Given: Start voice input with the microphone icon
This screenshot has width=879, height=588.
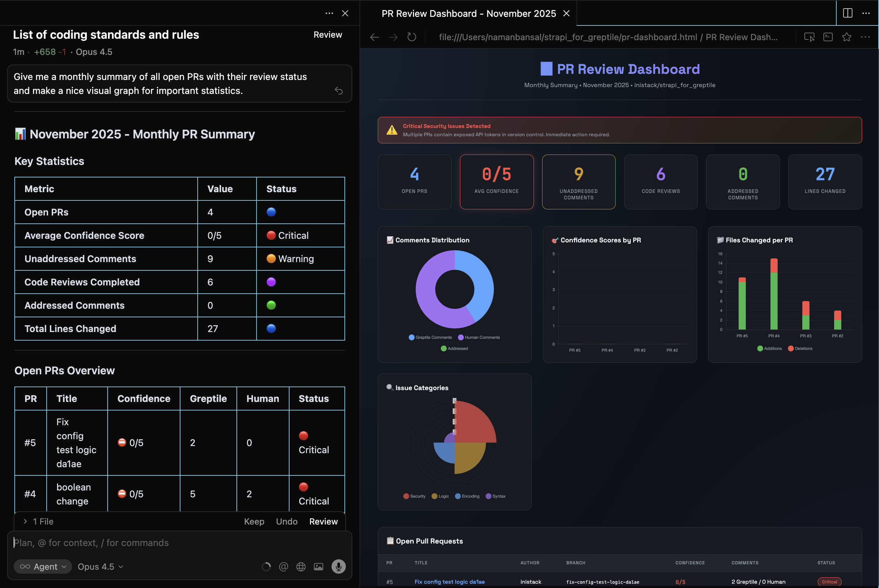Looking at the screenshot, I should click(338, 566).
